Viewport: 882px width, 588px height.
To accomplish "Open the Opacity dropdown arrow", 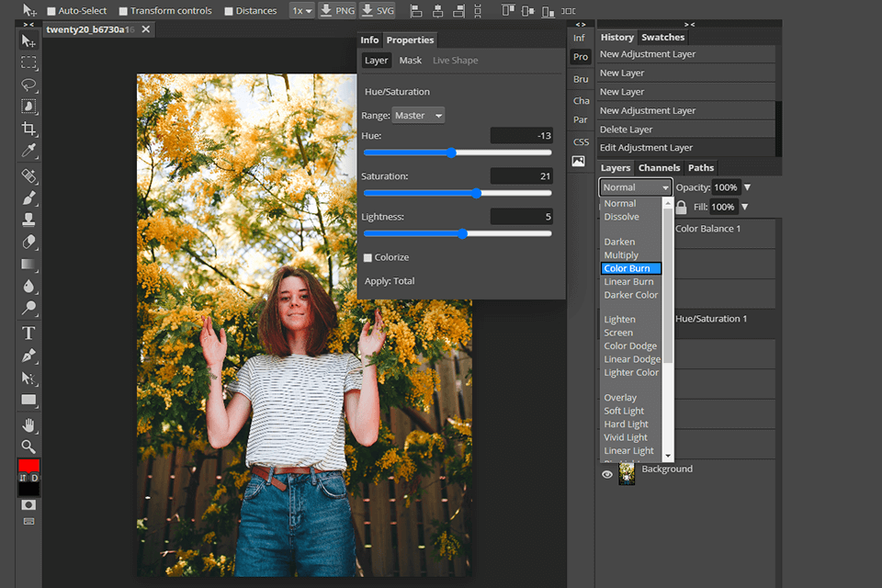I will (x=746, y=187).
